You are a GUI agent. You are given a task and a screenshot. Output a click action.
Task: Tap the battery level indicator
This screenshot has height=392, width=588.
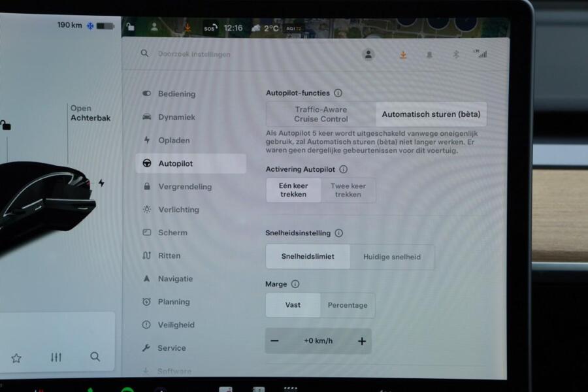(105, 26)
